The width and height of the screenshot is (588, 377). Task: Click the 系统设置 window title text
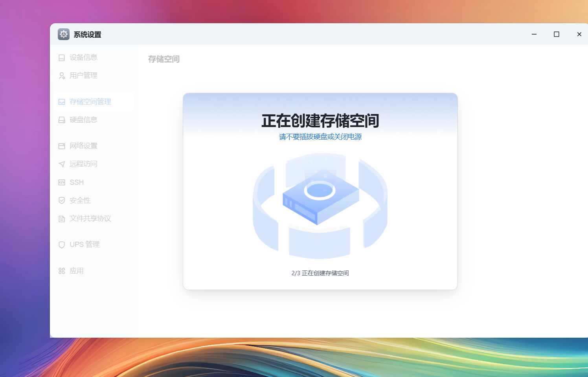click(87, 35)
